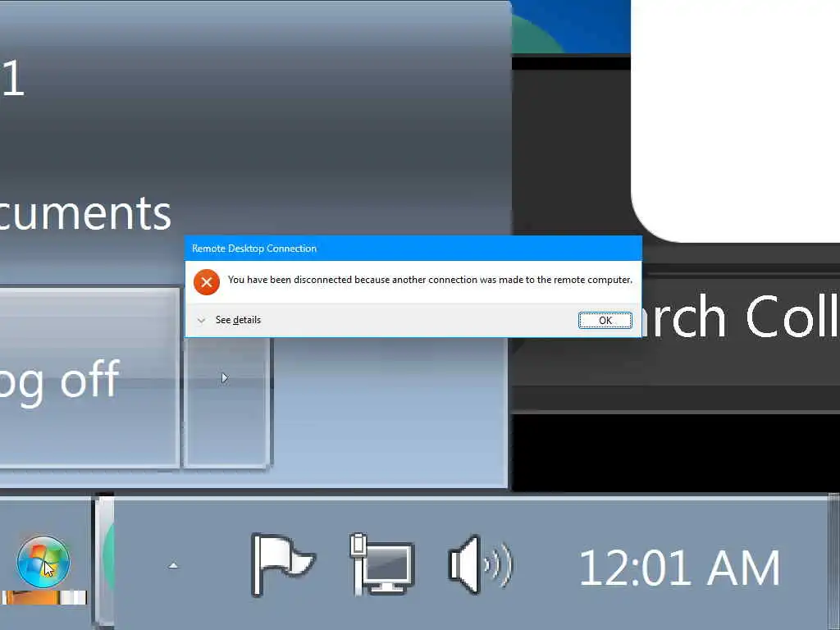Image resolution: width=840 pixels, height=630 pixels.
Task: Open the network status tray icon
Action: (382, 564)
